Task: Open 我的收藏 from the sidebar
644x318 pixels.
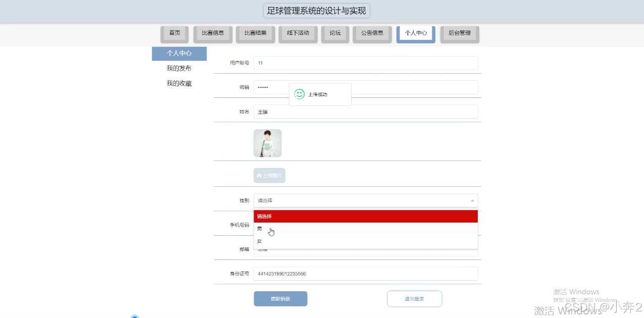Action: (x=179, y=83)
